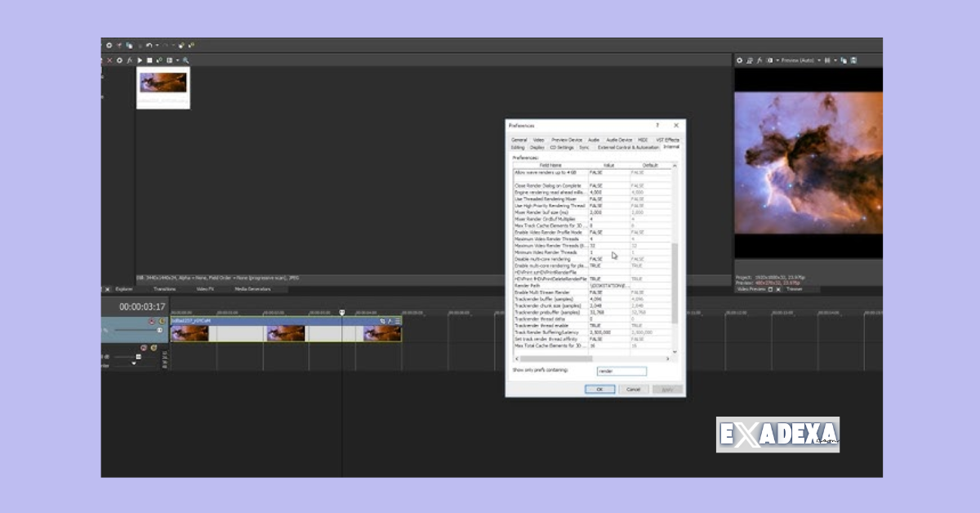
Task: Select the Event Pan/Crop icon on the clip
Action: (x=382, y=321)
